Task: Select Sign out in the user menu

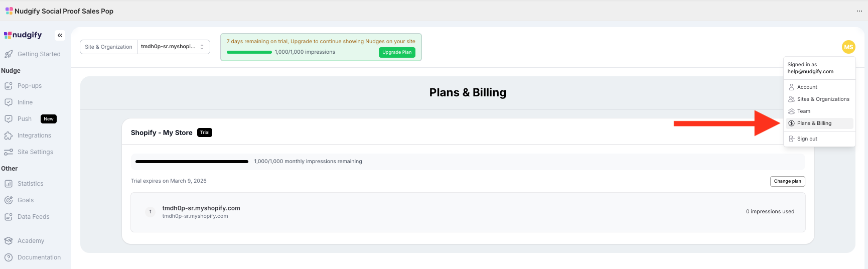Action: tap(819, 139)
